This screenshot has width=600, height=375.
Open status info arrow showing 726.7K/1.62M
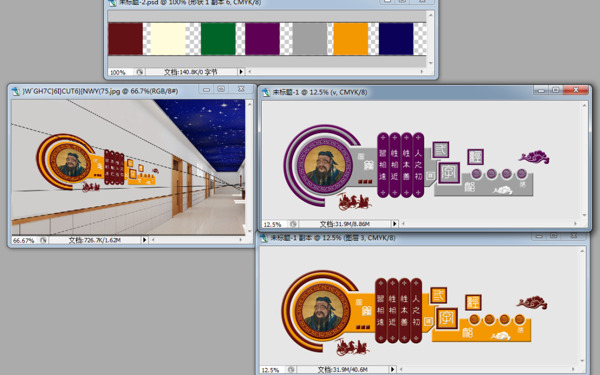coord(144,240)
